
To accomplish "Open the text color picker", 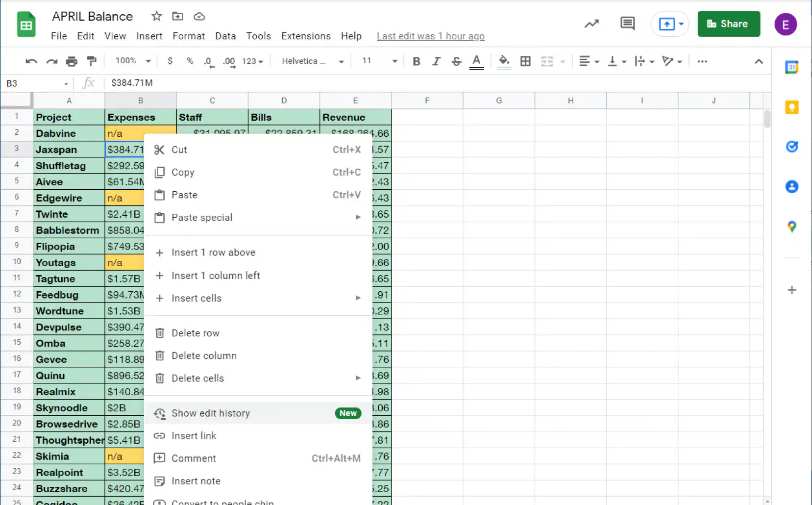I will coord(476,61).
